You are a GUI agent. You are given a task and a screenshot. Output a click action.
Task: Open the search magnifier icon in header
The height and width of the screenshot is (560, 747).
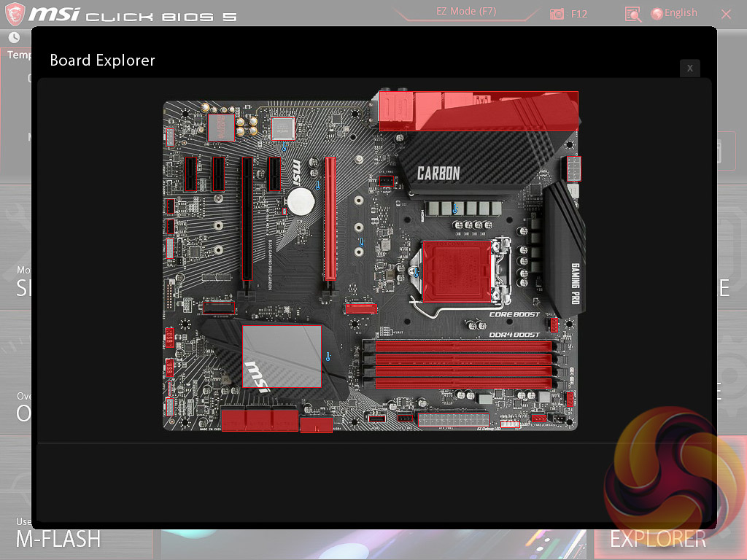coord(632,15)
